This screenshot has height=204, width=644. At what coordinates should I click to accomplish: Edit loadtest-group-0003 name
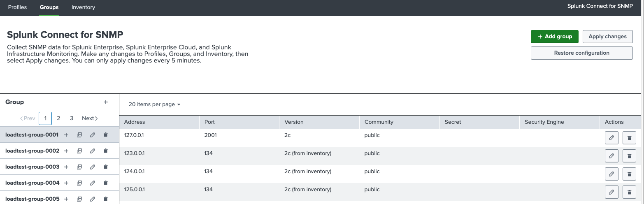(93, 167)
